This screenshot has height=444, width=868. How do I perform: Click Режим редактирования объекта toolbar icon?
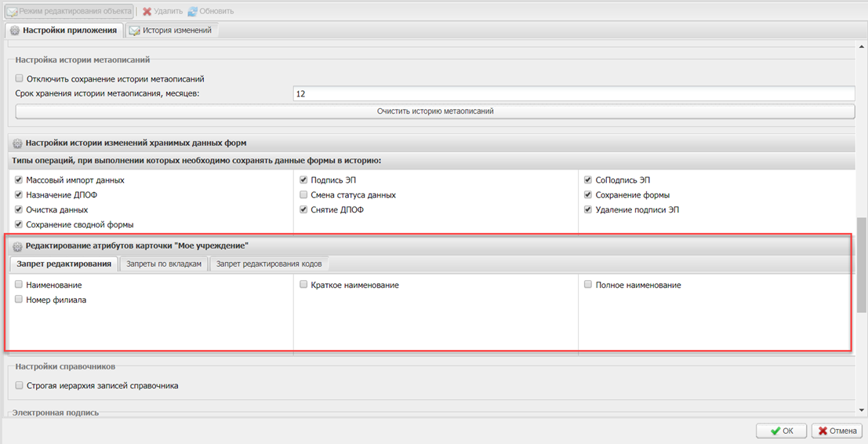[x=12, y=11]
